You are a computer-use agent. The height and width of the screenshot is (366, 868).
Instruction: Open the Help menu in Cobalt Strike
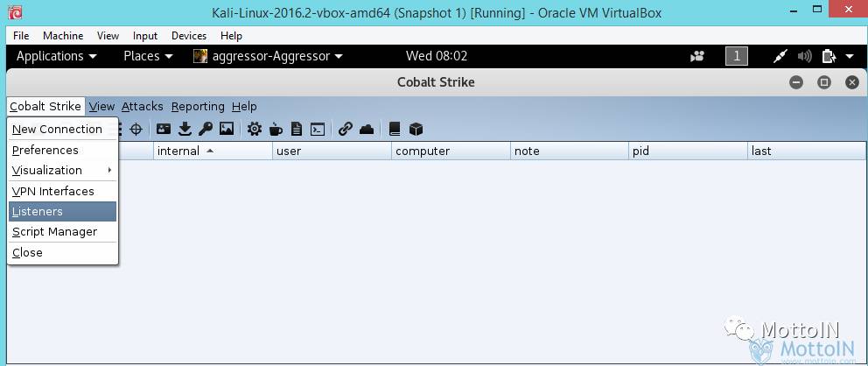[244, 106]
